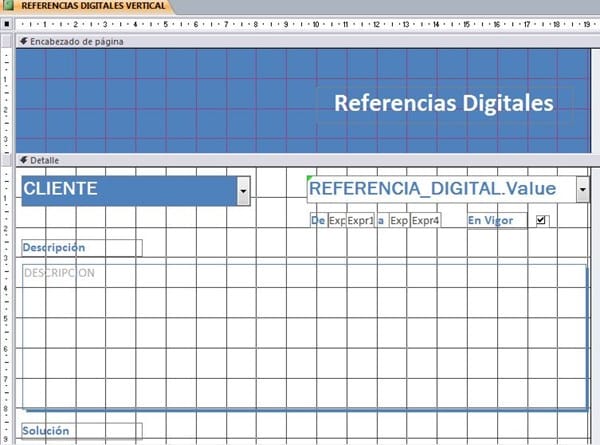Select the Detalle section bar
This screenshot has height=445, width=600.
pos(306,160)
